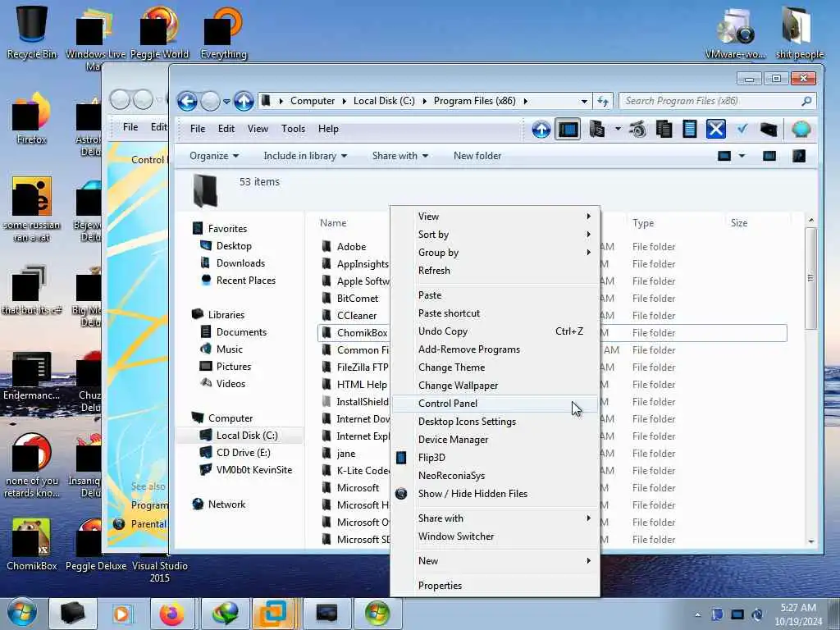The image size is (840, 630).
Task: Click the Windows Start orb
Action: point(22,614)
